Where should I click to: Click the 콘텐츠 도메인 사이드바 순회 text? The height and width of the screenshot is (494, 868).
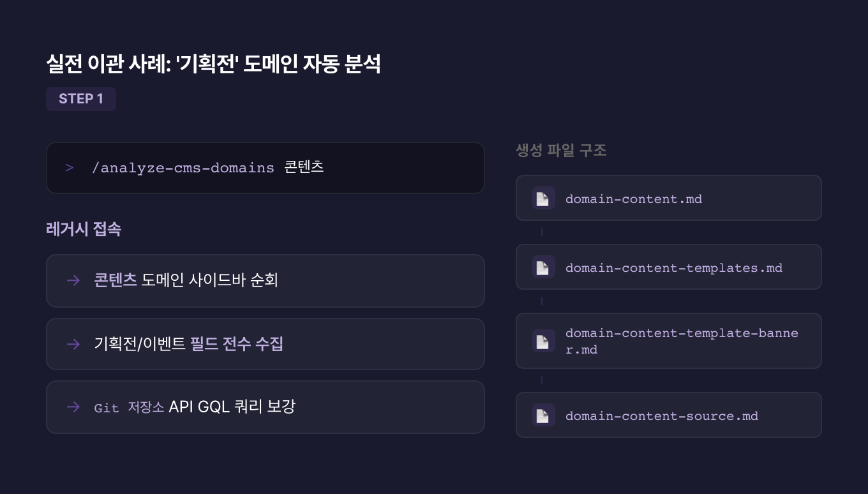tap(186, 280)
